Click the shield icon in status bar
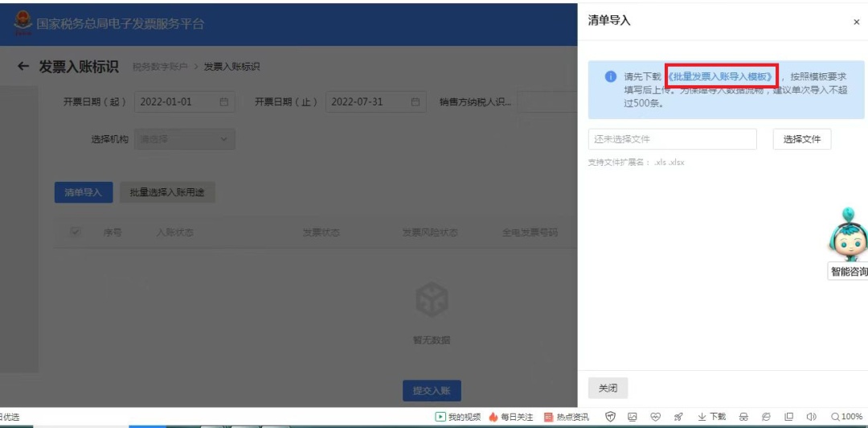Image resolution: width=868 pixels, height=428 pixels. (610, 417)
